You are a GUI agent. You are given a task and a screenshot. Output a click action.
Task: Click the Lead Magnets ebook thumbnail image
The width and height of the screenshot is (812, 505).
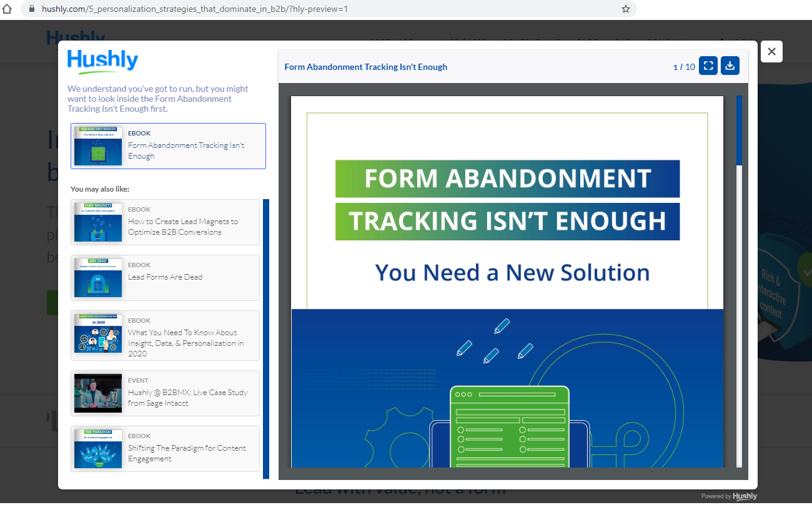click(98, 222)
